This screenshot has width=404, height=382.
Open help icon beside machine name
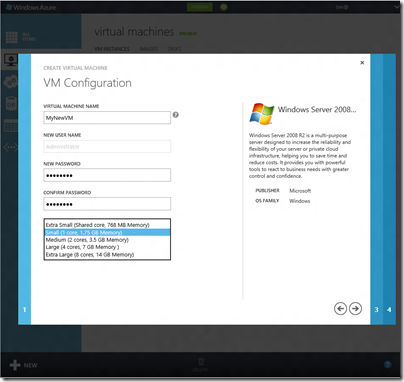[x=176, y=115]
